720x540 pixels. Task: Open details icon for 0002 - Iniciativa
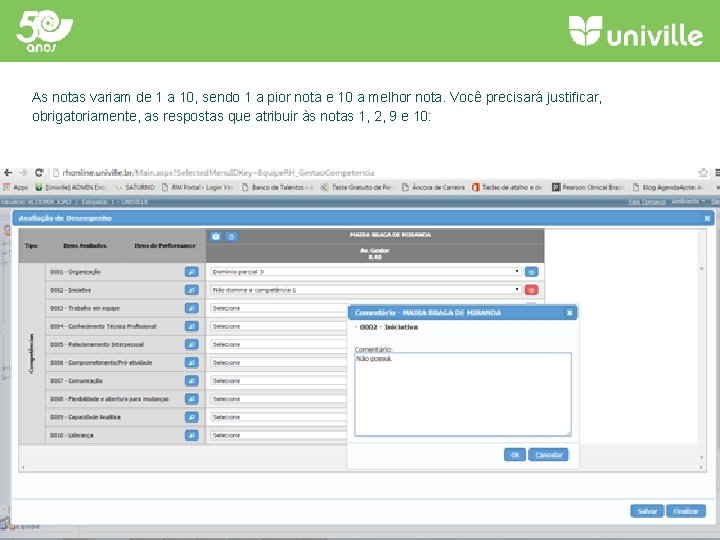191,290
